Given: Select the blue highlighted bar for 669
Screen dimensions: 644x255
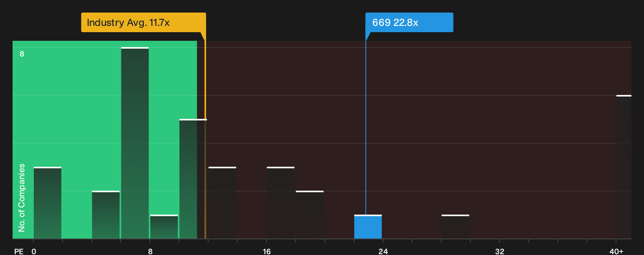Looking at the screenshot, I should coord(368,227).
